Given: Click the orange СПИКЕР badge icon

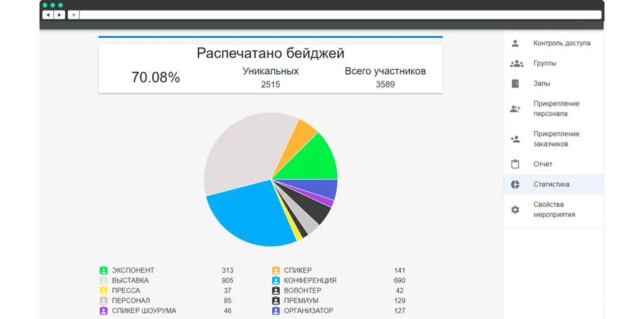Looking at the screenshot, I should point(276,271).
